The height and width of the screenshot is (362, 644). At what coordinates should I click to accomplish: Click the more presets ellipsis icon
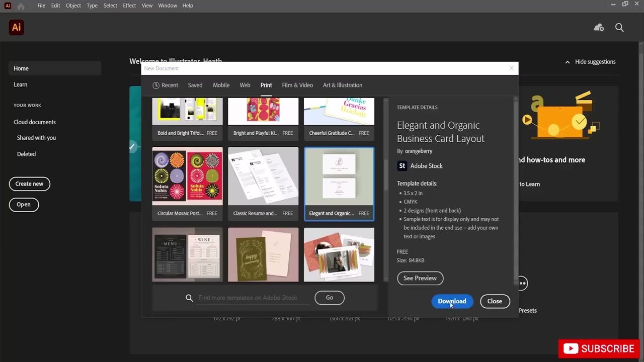point(522,283)
